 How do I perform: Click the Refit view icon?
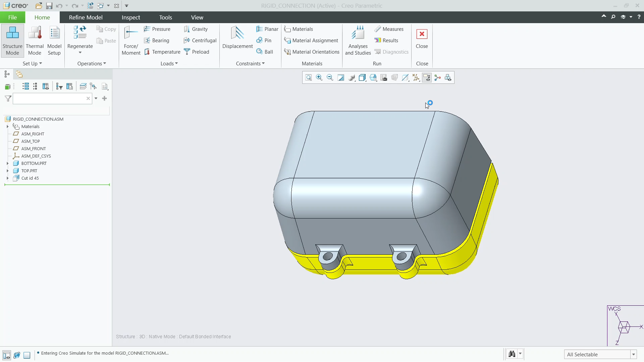pyautogui.click(x=309, y=78)
